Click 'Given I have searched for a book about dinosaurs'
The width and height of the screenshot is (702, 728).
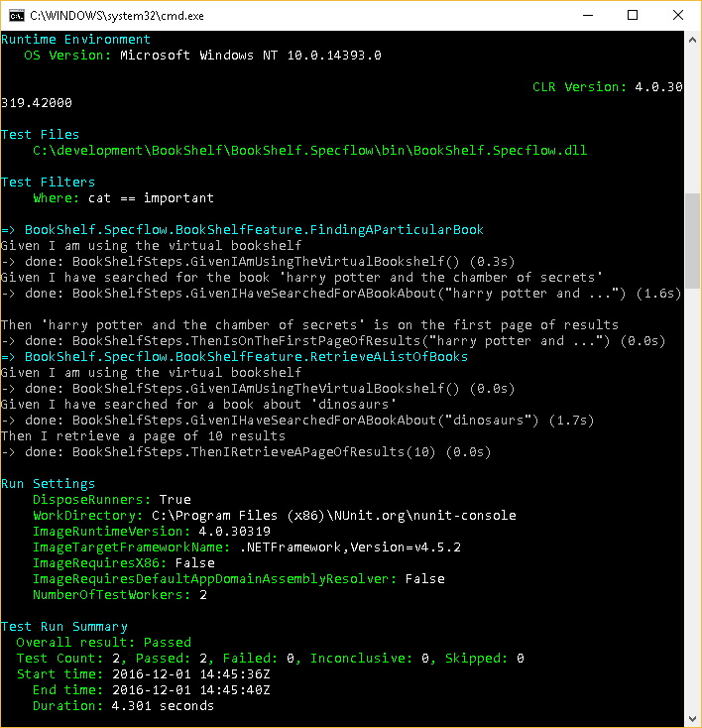click(198, 405)
